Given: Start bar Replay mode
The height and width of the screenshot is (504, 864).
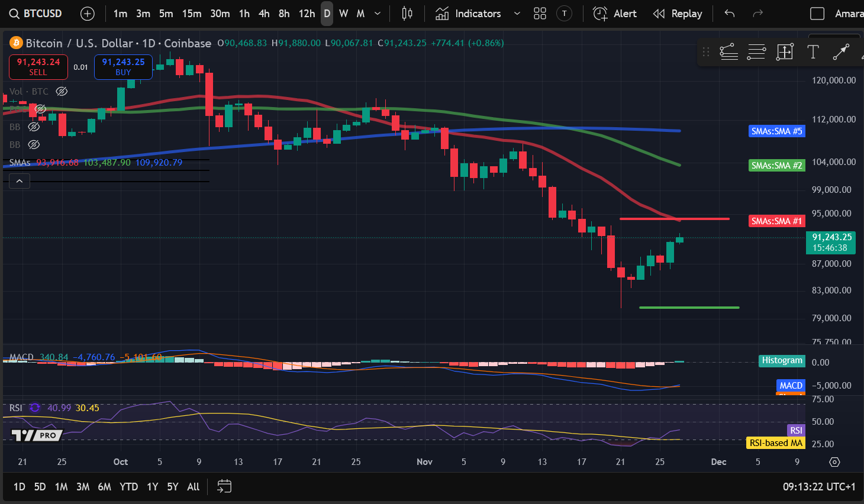Looking at the screenshot, I should [x=677, y=13].
